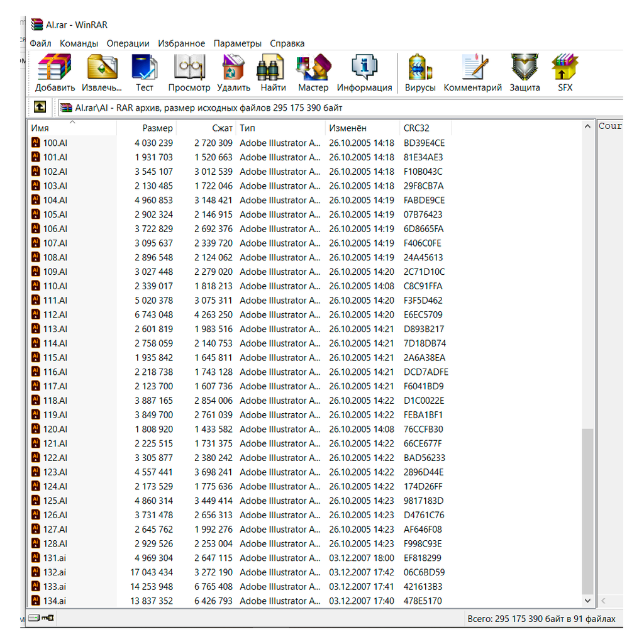
Task: Select the 134.ai file icon
Action: tap(36, 601)
